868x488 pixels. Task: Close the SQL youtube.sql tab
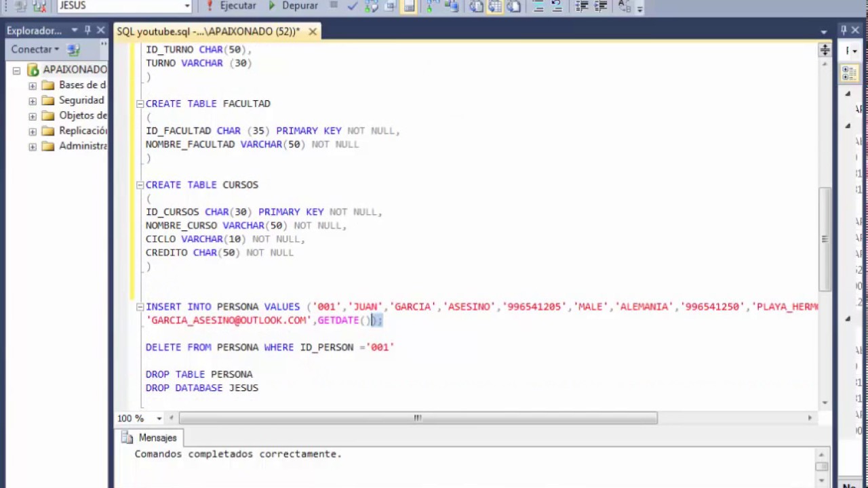[x=313, y=31]
